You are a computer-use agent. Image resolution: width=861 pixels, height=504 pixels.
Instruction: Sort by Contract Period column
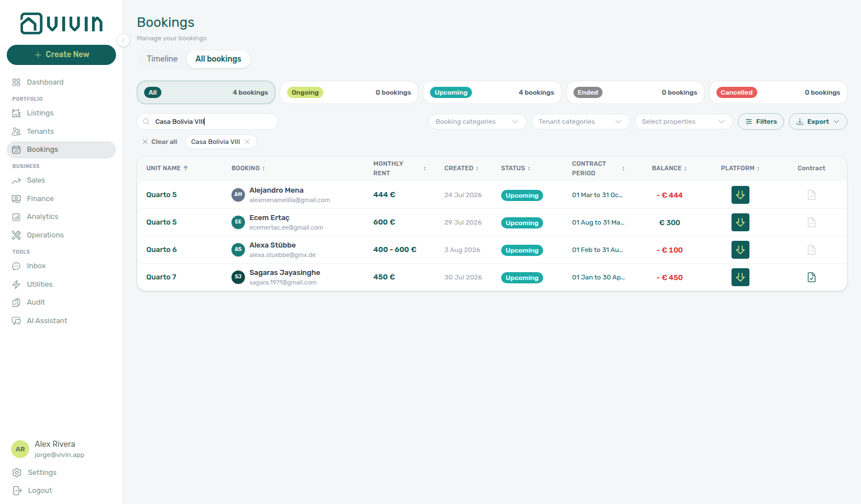point(598,169)
